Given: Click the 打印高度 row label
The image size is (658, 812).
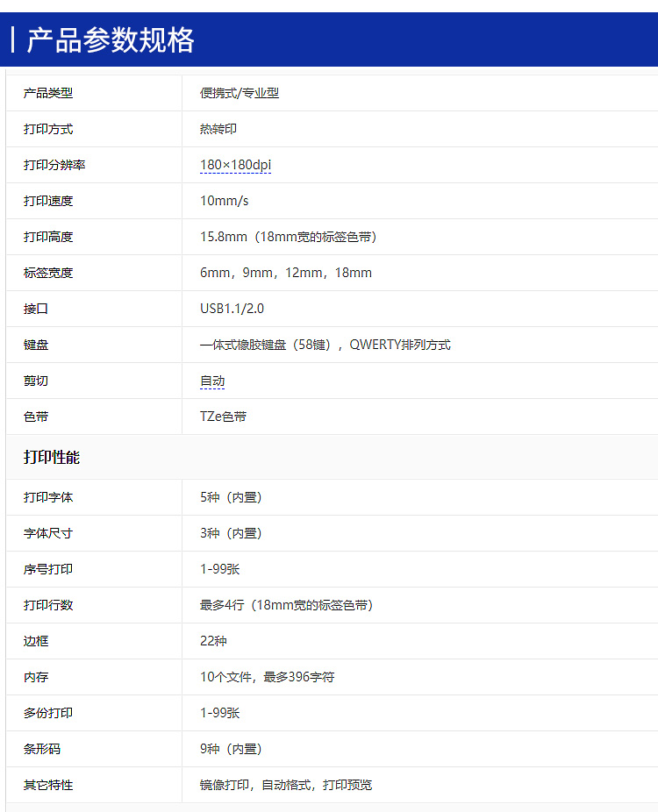Looking at the screenshot, I should coord(48,237).
